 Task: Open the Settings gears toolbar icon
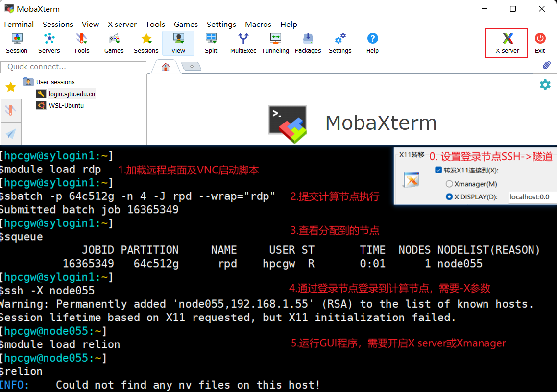tap(340, 43)
